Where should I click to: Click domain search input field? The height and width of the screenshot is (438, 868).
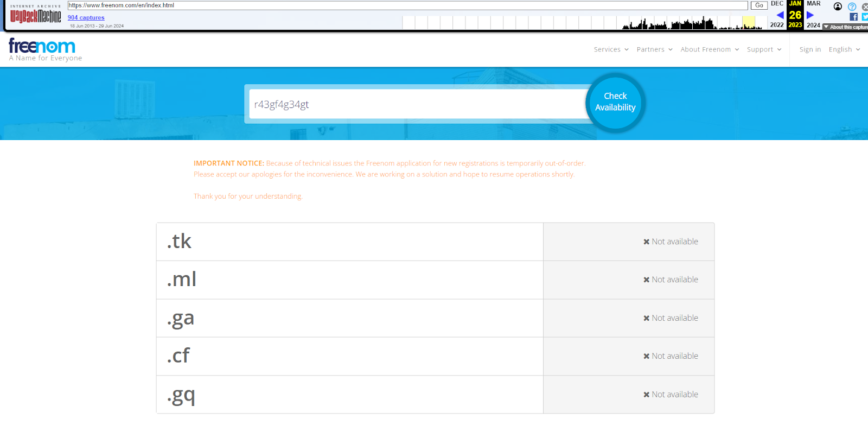click(418, 104)
